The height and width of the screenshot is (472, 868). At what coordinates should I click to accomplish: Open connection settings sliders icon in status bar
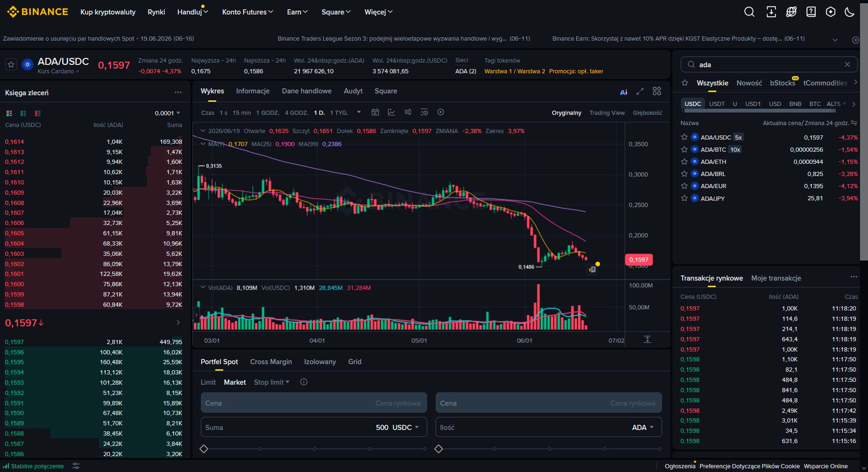click(x=76, y=466)
